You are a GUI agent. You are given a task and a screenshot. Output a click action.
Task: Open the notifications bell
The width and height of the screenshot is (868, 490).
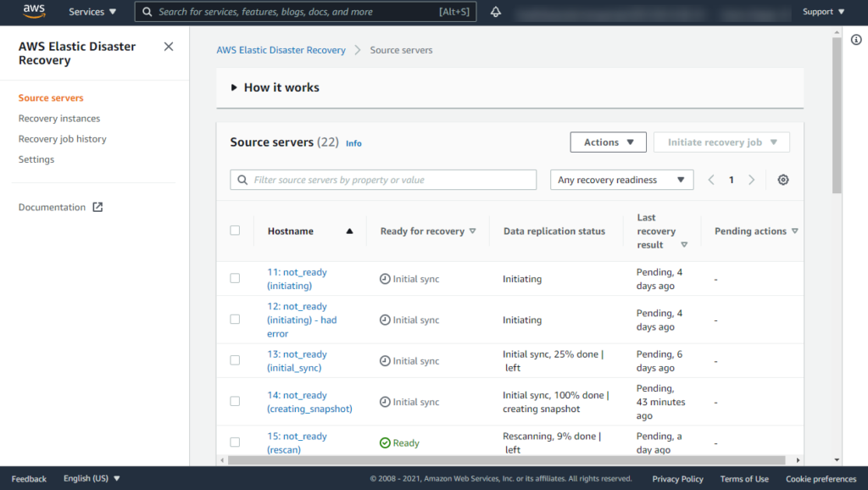pyautogui.click(x=496, y=12)
